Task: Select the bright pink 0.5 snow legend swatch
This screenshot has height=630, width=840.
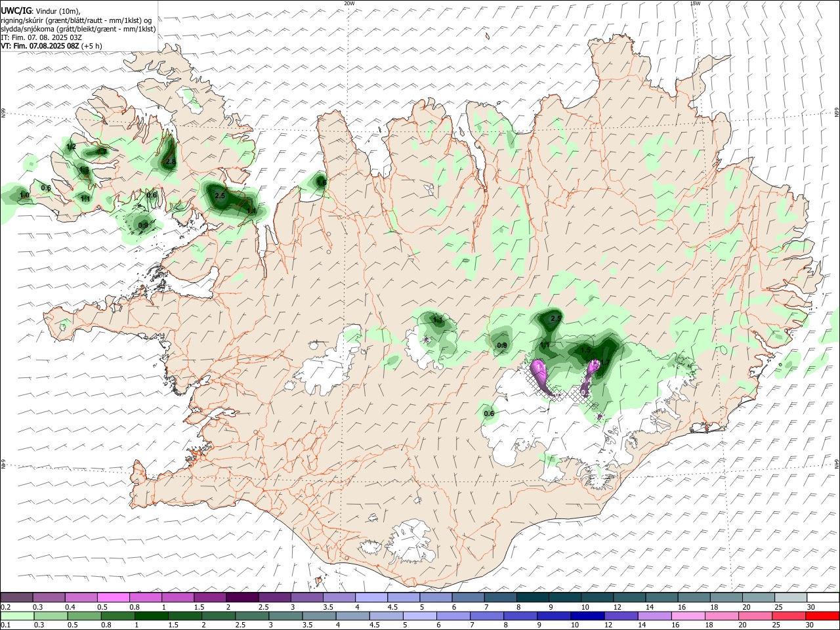Action: (114, 597)
